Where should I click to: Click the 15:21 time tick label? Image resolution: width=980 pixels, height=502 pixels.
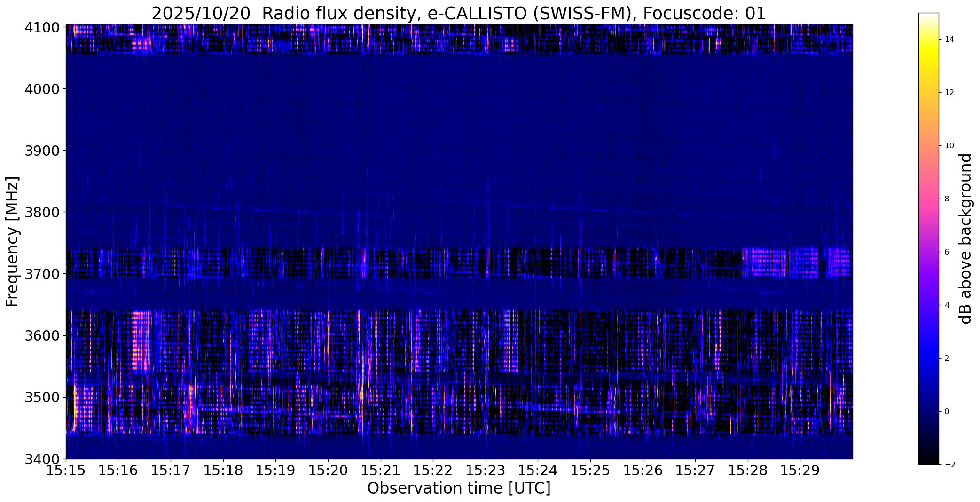(x=381, y=470)
